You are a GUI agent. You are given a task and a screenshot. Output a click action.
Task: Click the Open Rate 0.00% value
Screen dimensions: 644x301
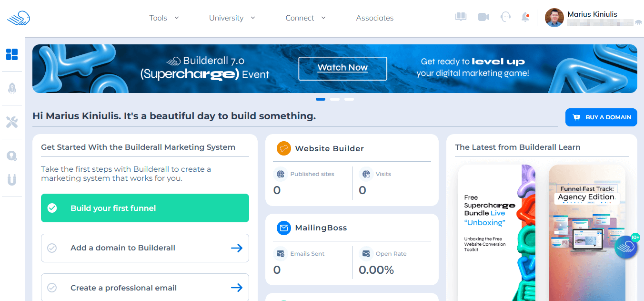coord(376,270)
